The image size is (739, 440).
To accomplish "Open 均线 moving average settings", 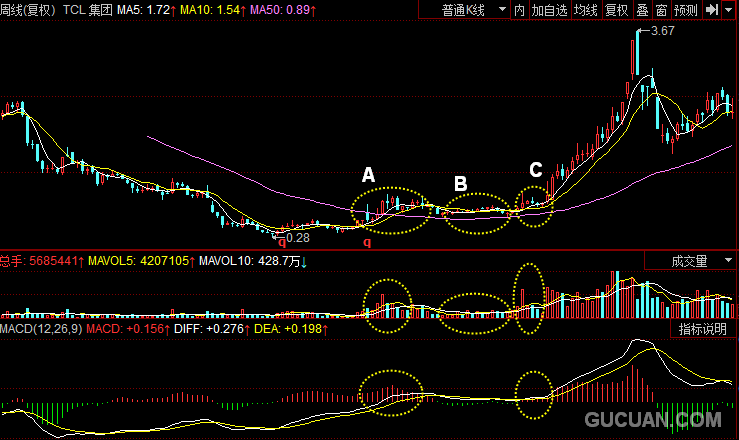I will tap(586, 10).
